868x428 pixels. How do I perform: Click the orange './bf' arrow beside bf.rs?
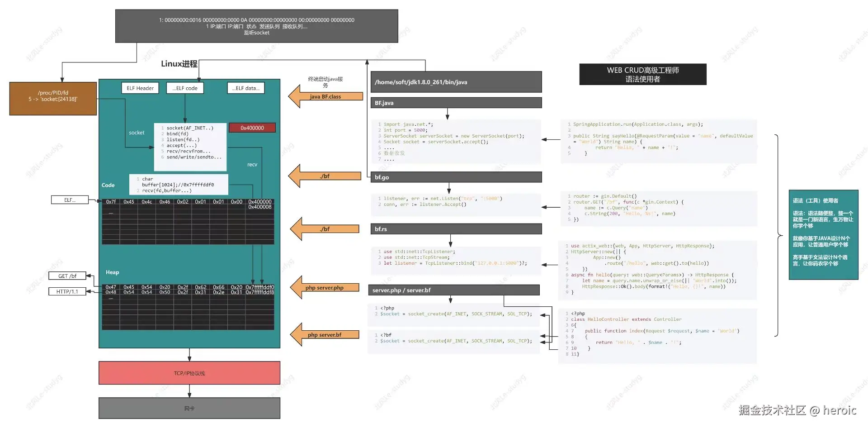click(325, 229)
